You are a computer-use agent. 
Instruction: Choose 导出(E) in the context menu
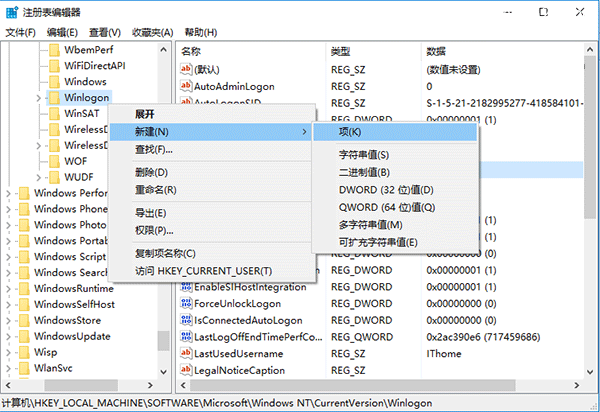pyautogui.click(x=212, y=213)
